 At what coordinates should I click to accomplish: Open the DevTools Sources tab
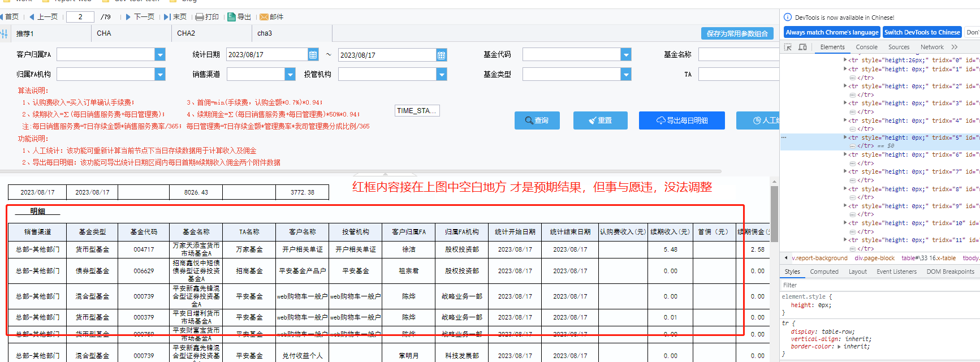899,47
